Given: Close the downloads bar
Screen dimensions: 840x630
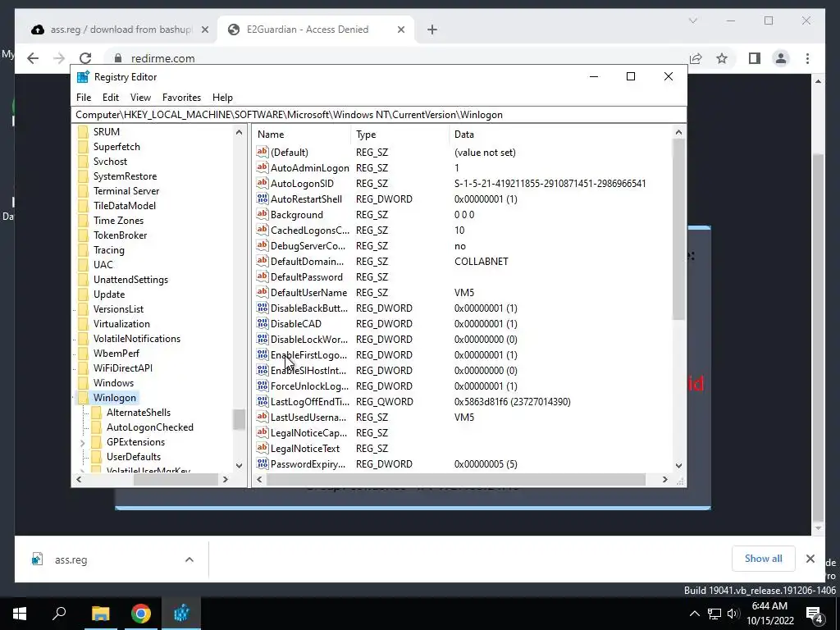Looking at the screenshot, I should tap(810, 559).
